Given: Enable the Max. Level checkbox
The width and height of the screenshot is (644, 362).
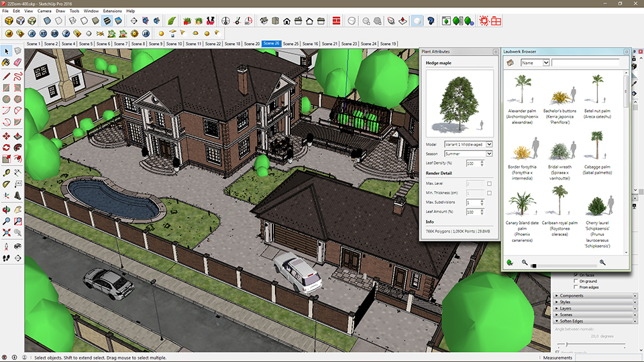Looking at the screenshot, I should point(489,184).
